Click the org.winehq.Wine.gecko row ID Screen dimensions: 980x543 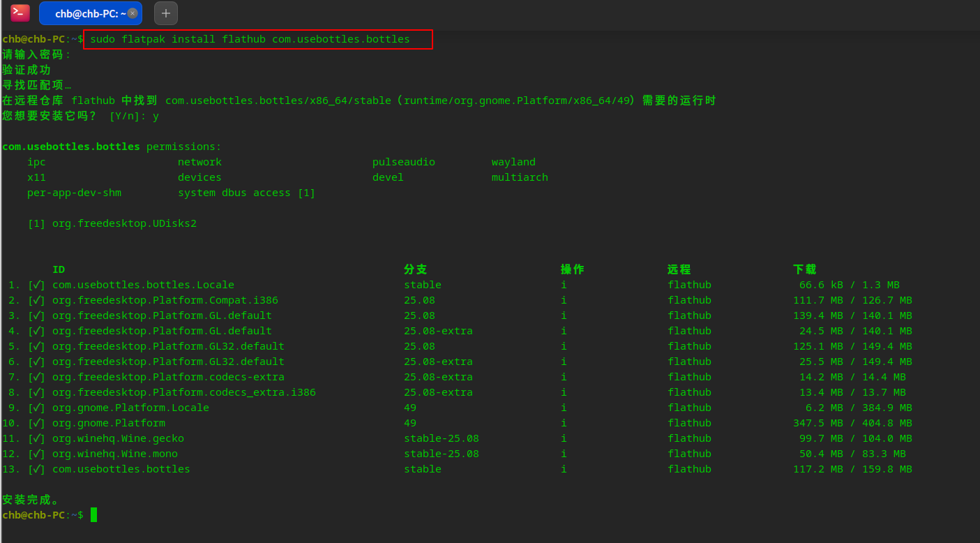coord(118,438)
